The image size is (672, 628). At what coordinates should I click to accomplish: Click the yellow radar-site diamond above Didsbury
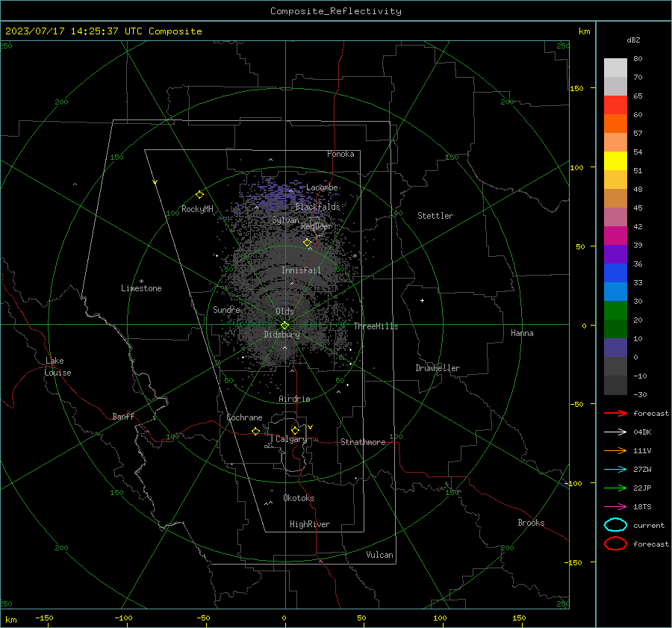click(284, 326)
